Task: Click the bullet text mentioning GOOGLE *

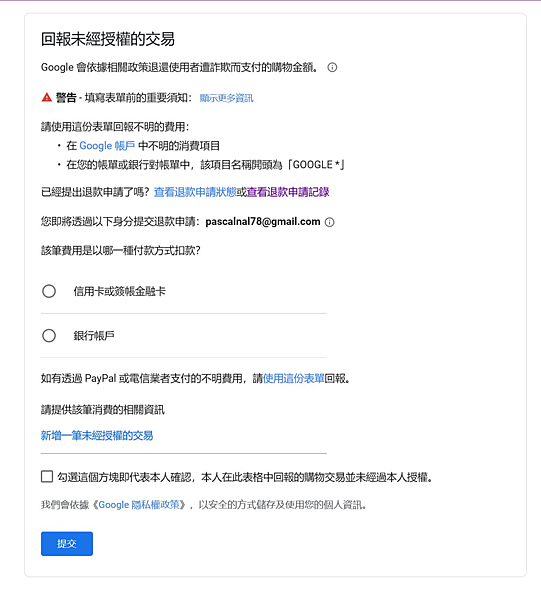Action: pos(205,165)
